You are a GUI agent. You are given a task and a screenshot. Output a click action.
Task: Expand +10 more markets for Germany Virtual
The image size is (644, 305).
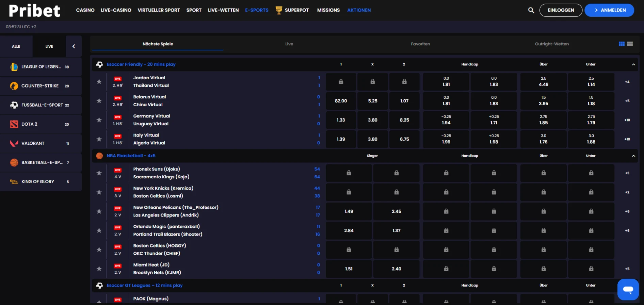click(627, 120)
